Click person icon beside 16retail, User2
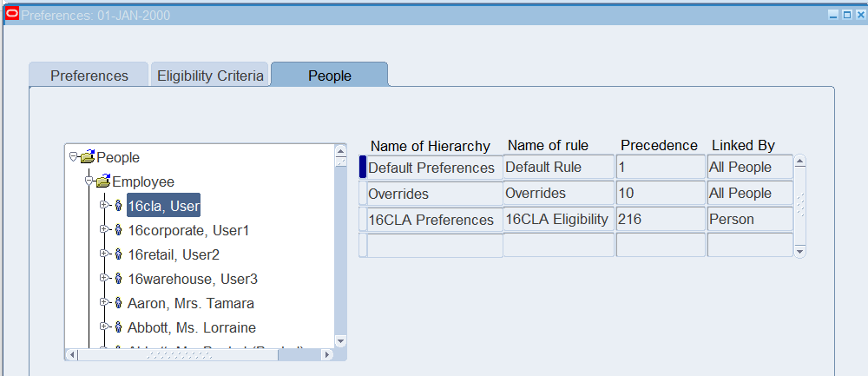Image resolution: width=868 pixels, height=376 pixels. coord(118,254)
